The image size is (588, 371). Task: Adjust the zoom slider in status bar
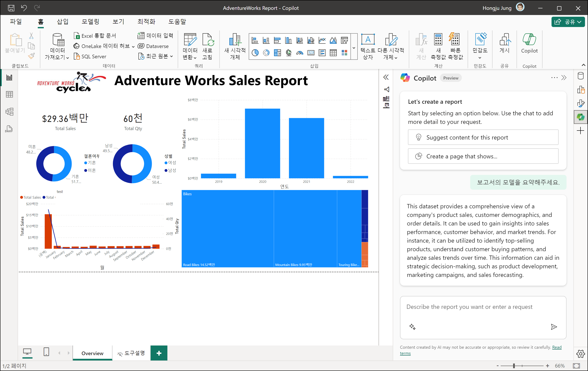tap(514, 366)
